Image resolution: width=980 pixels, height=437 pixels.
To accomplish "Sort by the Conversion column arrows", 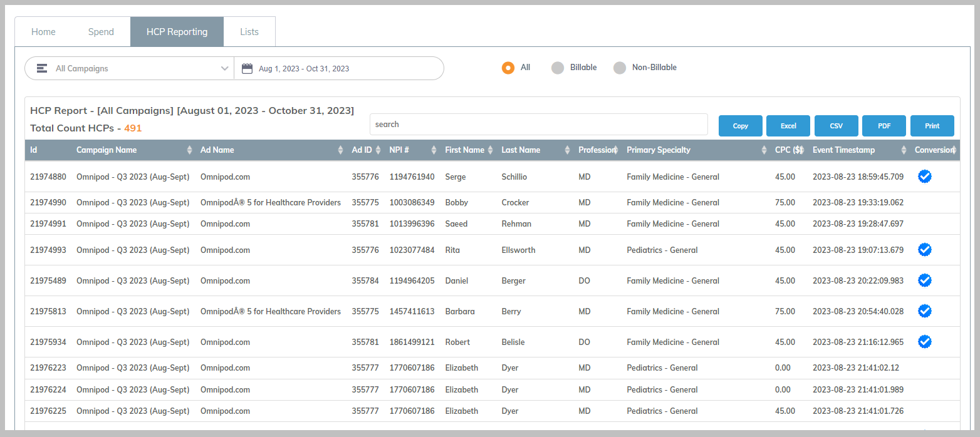I will [x=954, y=150].
